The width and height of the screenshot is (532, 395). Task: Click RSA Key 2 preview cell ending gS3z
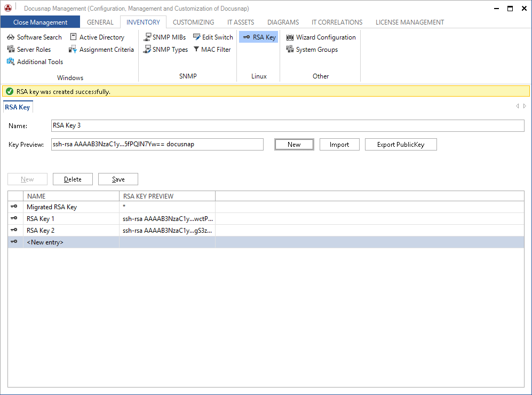pyautogui.click(x=168, y=231)
